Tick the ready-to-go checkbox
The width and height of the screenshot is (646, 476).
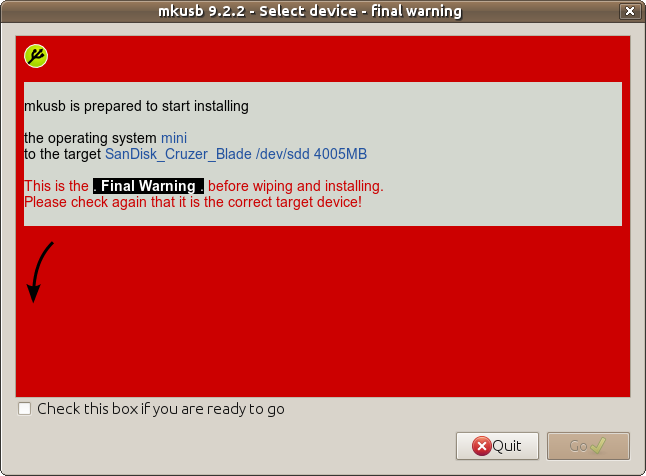tap(24, 409)
